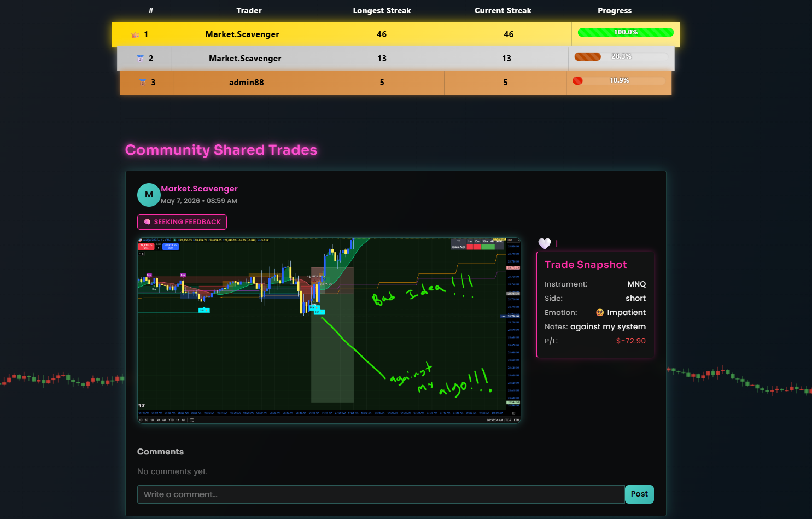Click the No comments yet message

click(x=172, y=471)
